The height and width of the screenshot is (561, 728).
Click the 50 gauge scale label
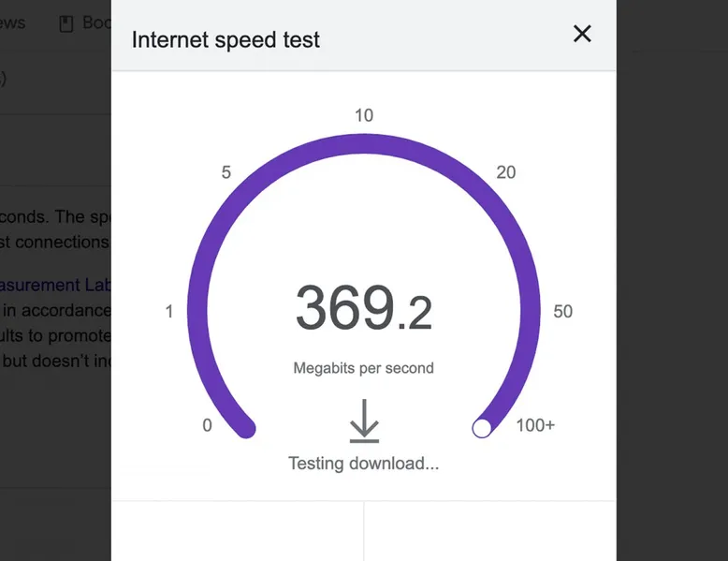click(562, 312)
